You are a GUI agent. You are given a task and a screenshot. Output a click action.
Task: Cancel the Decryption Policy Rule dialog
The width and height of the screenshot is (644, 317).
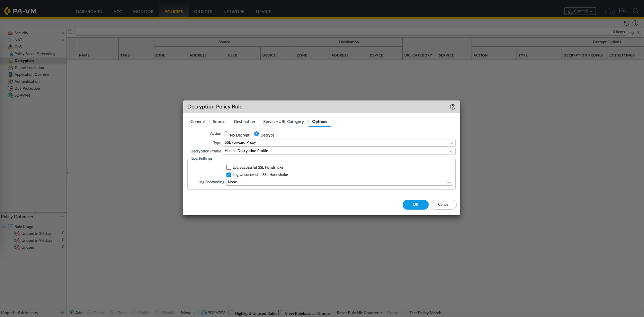(x=443, y=205)
